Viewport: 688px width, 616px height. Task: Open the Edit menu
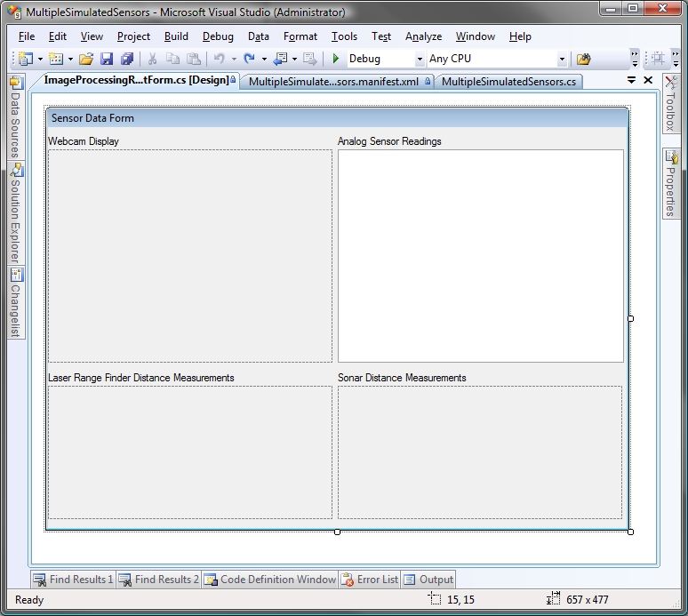(x=58, y=36)
